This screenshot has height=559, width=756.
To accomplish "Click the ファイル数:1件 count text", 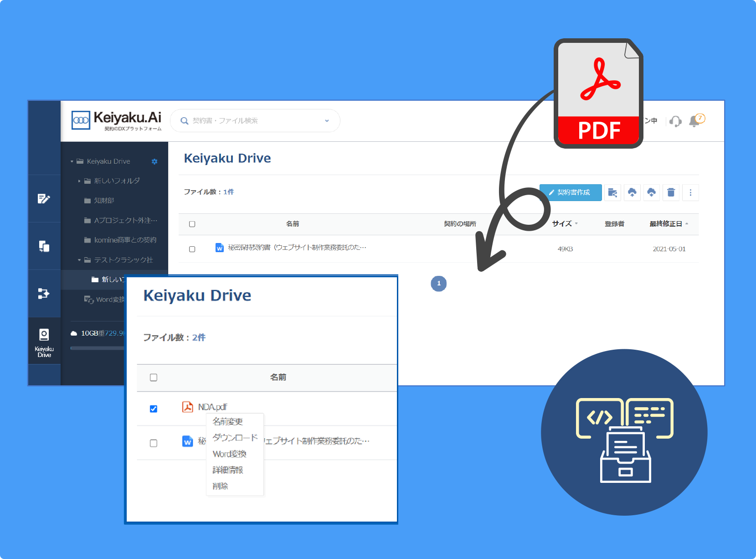I will 209,192.
